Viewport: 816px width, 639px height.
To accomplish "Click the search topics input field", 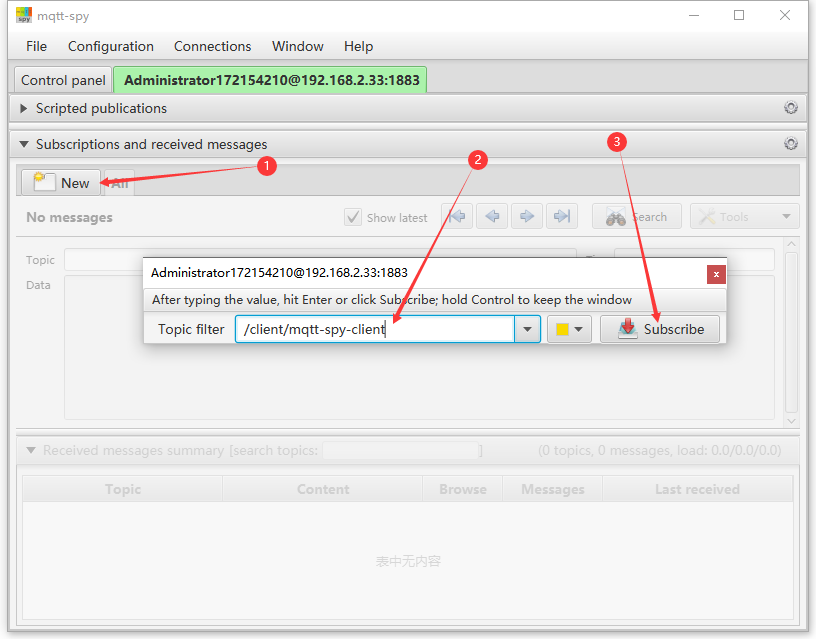I will [x=400, y=450].
